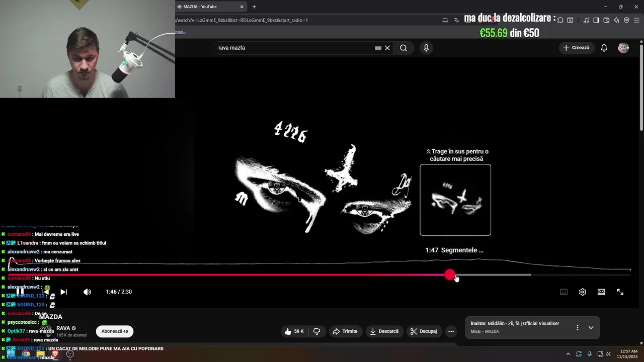The width and height of the screenshot is (644, 362).
Task: Open File Explorer from the taskbar
Action: click(x=40, y=354)
